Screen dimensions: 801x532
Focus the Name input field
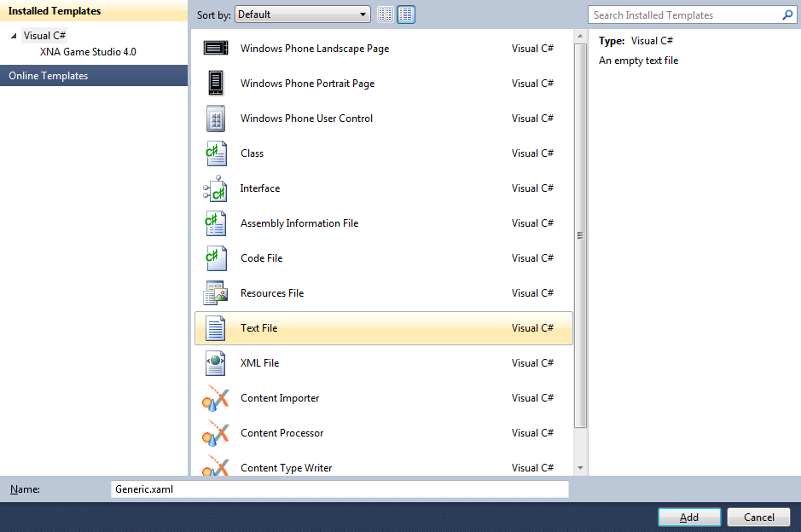tap(340, 489)
